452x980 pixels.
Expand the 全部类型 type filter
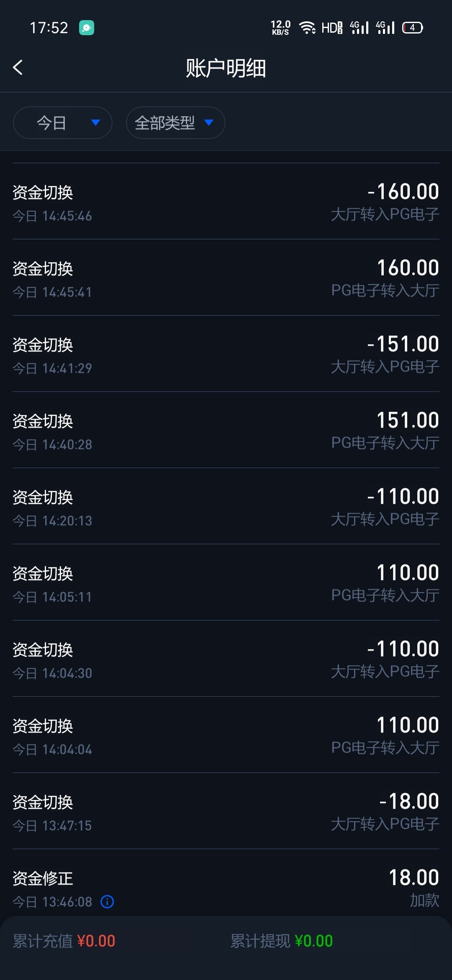[x=175, y=123]
